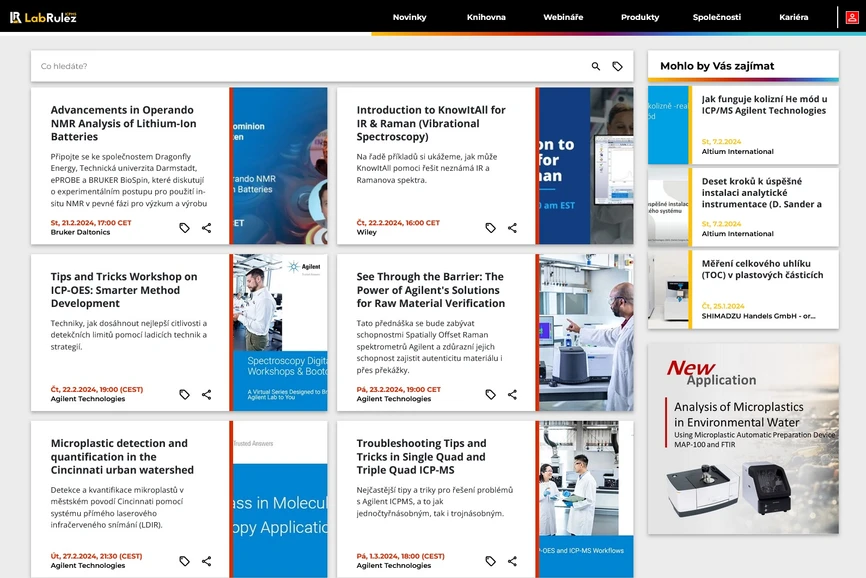Tag the Troubleshooting ICP-MS webinar
The image size is (866, 578).
pos(490,561)
